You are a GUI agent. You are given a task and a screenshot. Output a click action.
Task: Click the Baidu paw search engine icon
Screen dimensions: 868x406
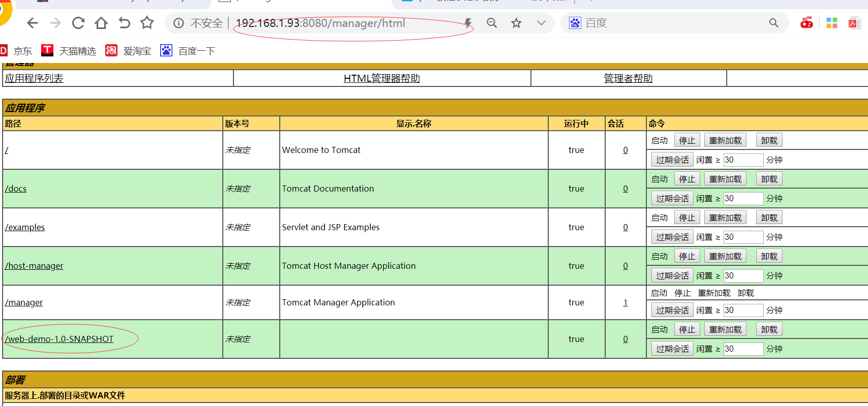575,23
